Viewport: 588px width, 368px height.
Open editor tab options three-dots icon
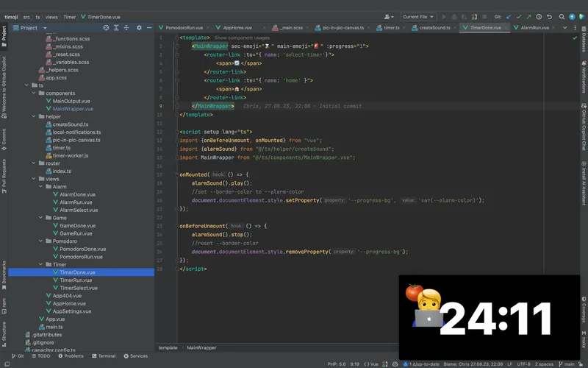(575, 28)
